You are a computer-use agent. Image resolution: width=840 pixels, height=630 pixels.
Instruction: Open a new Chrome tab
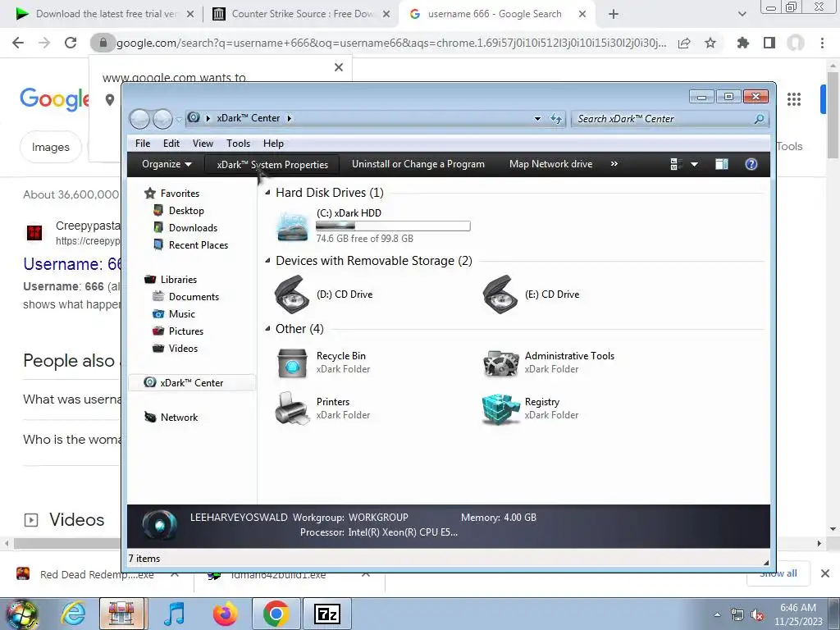[x=614, y=14]
